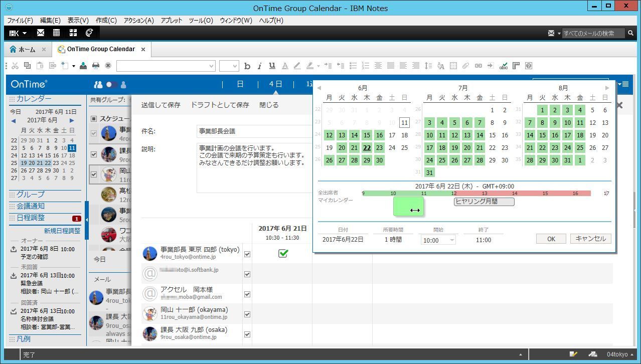Click the print icon in toolbar

[x=95, y=66]
